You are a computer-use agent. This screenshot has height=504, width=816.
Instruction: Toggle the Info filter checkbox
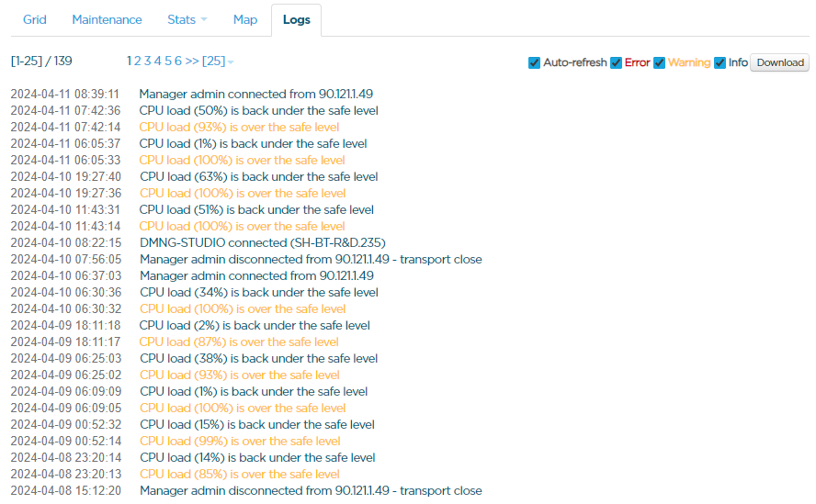(x=720, y=63)
